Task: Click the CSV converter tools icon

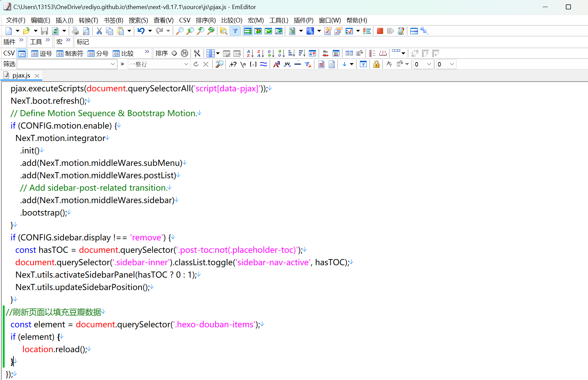Action: click(x=197, y=53)
